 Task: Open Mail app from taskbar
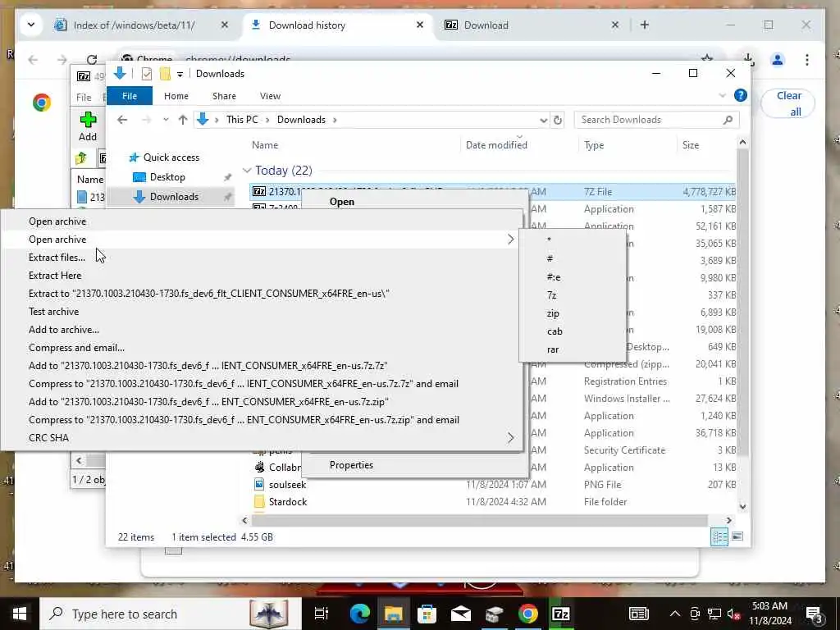click(x=461, y=614)
